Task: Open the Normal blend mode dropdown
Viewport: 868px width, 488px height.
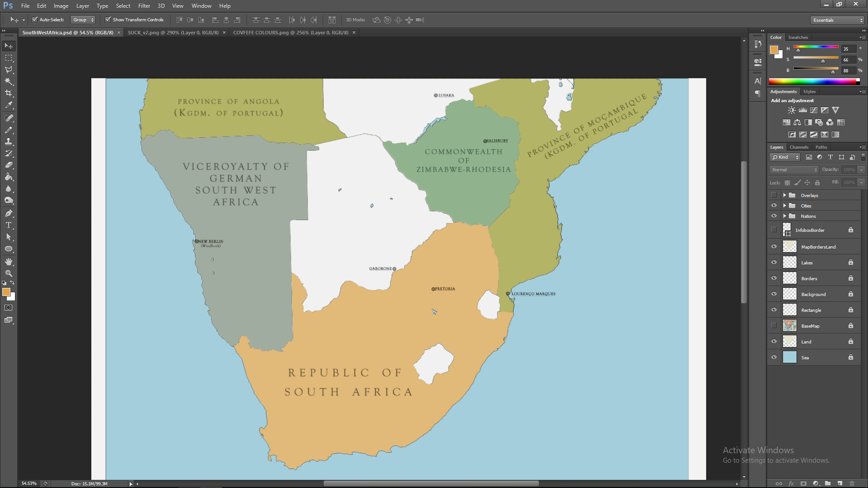Action: 794,170
